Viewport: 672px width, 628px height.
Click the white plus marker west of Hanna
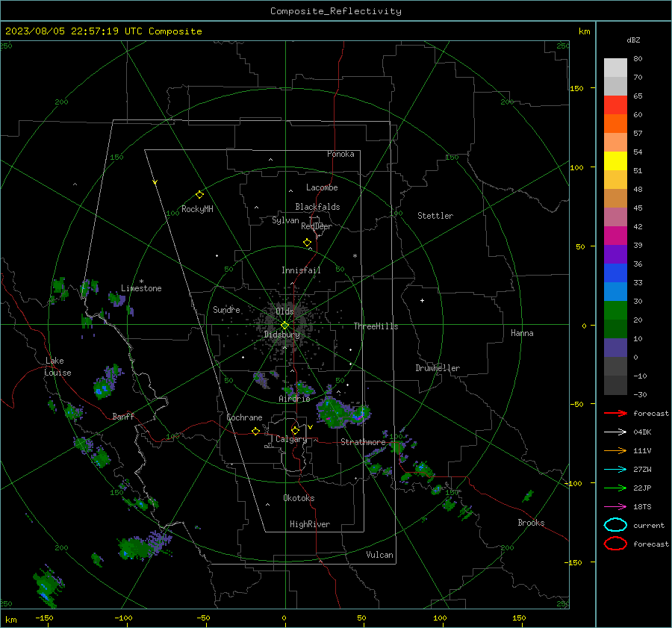[x=422, y=300]
